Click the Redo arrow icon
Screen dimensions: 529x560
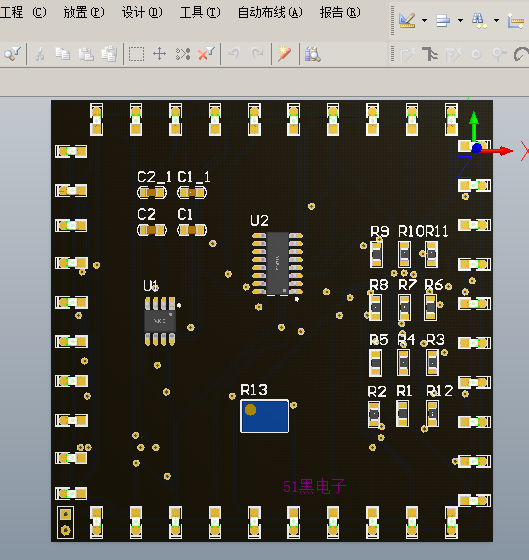257,54
